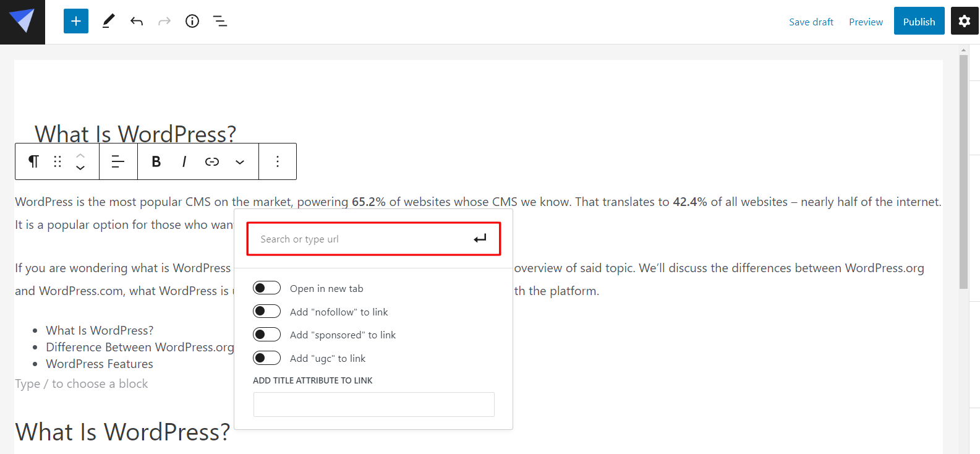Image resolution: width=980 pixels, height=454 pixels.
Task: Click the add block plus button
Action: (76, 22)
